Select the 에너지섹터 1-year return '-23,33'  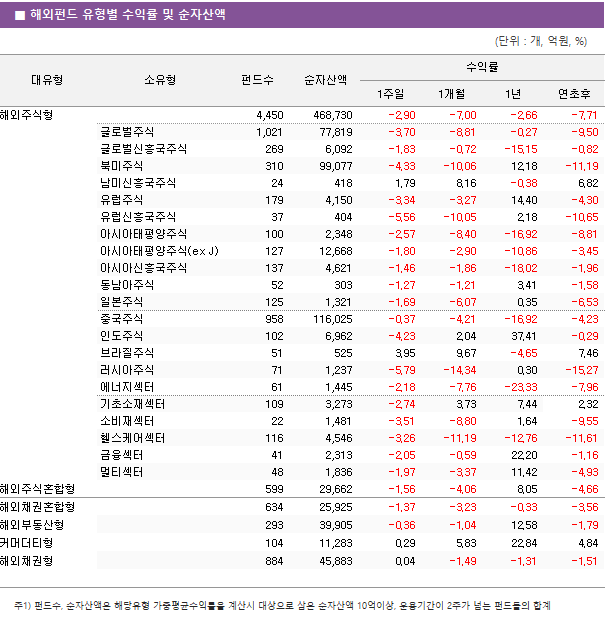click(x=521, y=387)
